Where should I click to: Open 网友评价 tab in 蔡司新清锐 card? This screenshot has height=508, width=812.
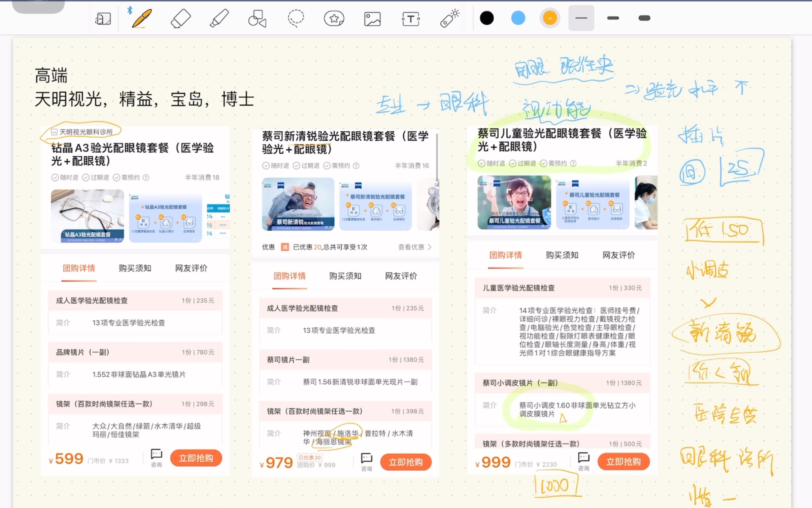pyautogui.click(x=401, y=276)
